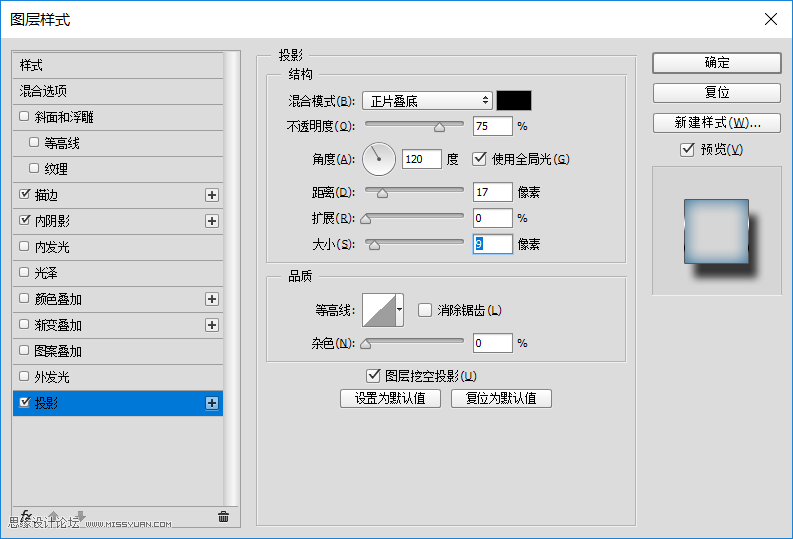
Task: Uncheck the 内阴影 effect checkbox
Action: [24, 220]
